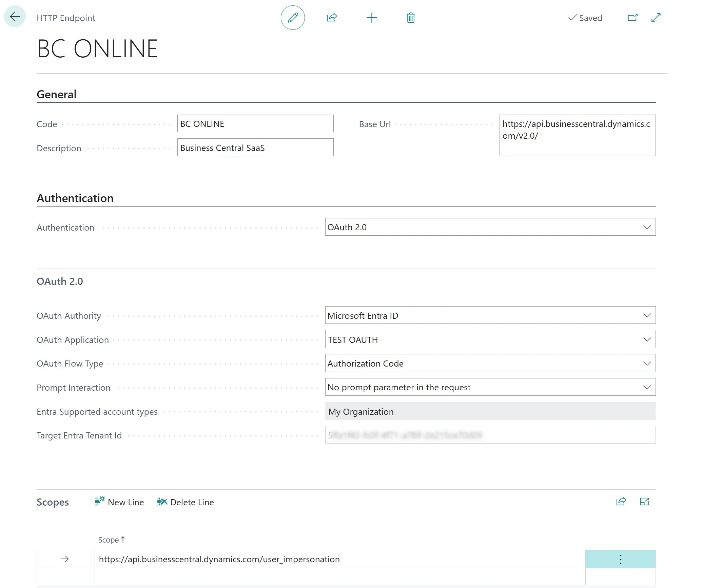Open page in new window icon
Viewport: 702px width, 588px height.
coord(632,18)
